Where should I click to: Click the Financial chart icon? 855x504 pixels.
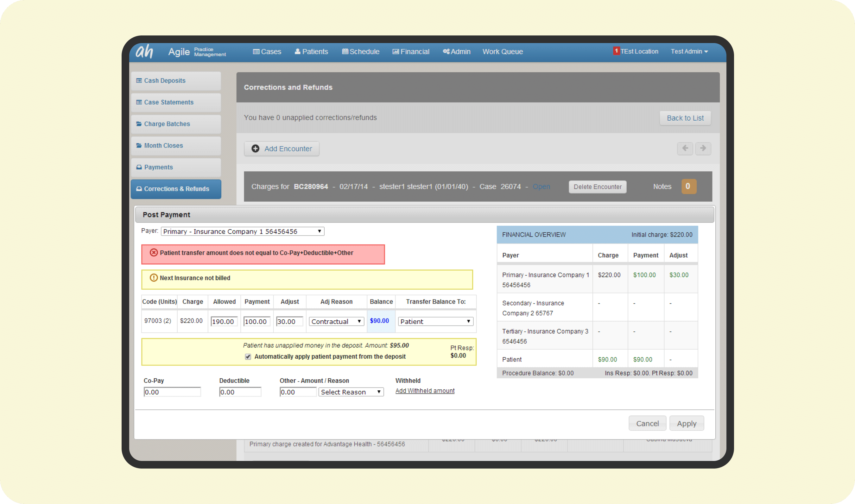(x=396, y=52)
